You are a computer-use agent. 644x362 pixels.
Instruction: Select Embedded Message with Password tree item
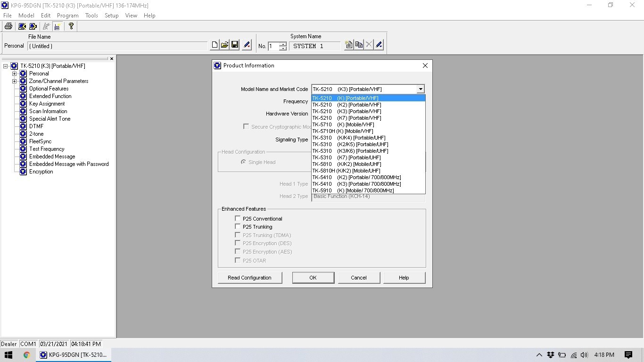coord(69,164)
